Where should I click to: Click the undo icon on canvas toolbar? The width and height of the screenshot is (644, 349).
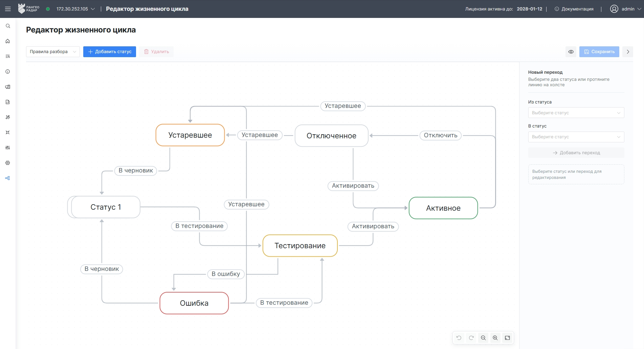[459, 338]
